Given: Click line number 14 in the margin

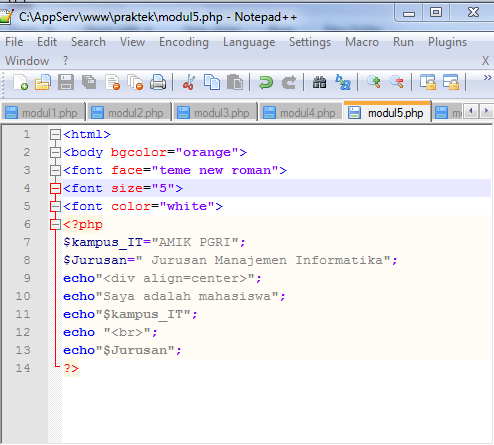Looking at the screenshot, I should 23,368.
